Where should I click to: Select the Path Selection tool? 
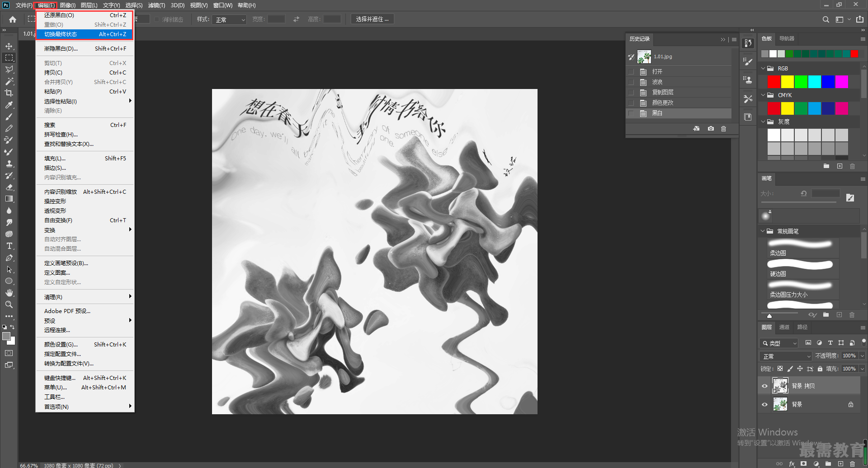[x=9, y=269]
